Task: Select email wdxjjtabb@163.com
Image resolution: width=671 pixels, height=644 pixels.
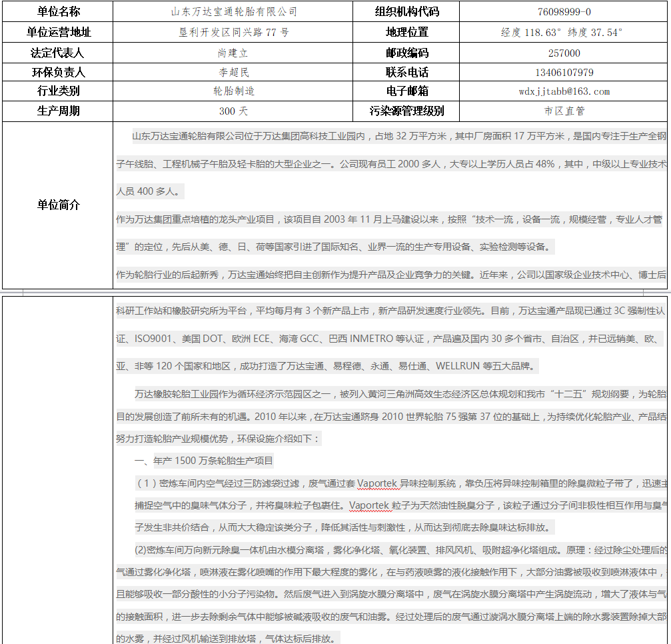Action: (564, 91)
